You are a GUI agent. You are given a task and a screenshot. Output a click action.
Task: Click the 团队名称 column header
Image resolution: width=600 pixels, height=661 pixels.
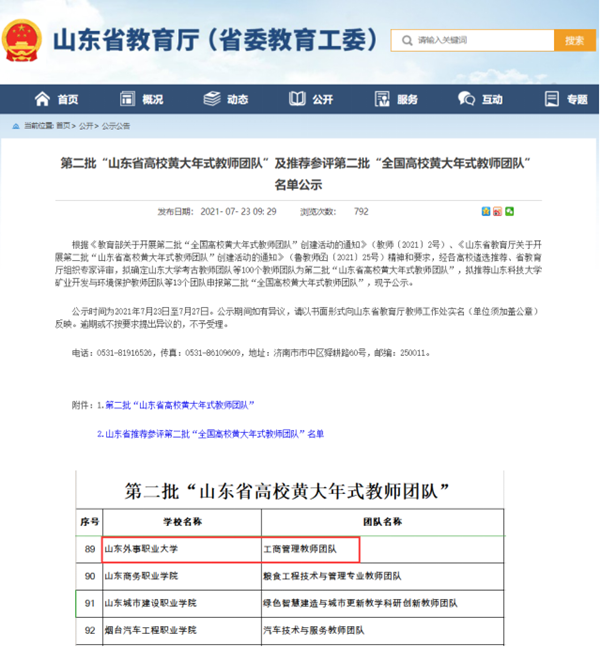point(382,522)
